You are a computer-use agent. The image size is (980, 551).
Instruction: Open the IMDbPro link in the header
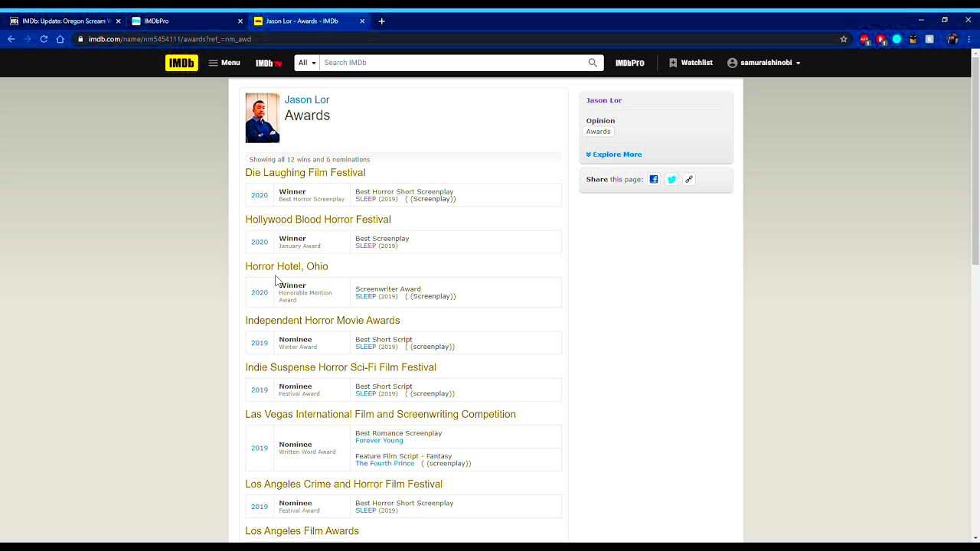click(x=630, y=63)
